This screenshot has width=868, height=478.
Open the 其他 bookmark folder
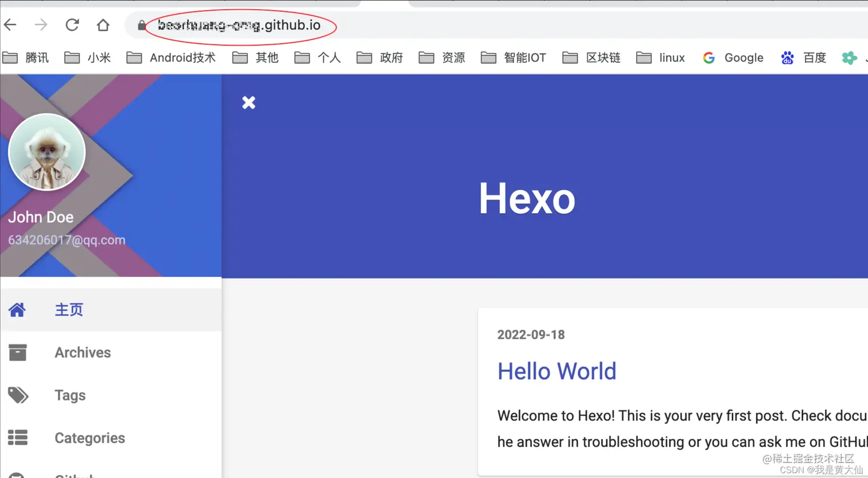tap(255, 57)
